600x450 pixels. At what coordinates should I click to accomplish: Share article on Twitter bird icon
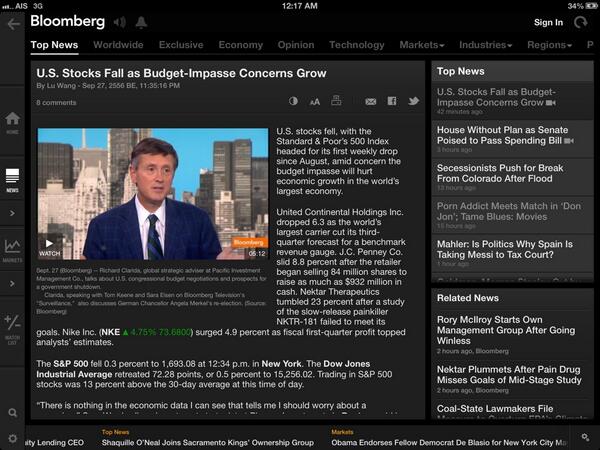coord(413,101)
